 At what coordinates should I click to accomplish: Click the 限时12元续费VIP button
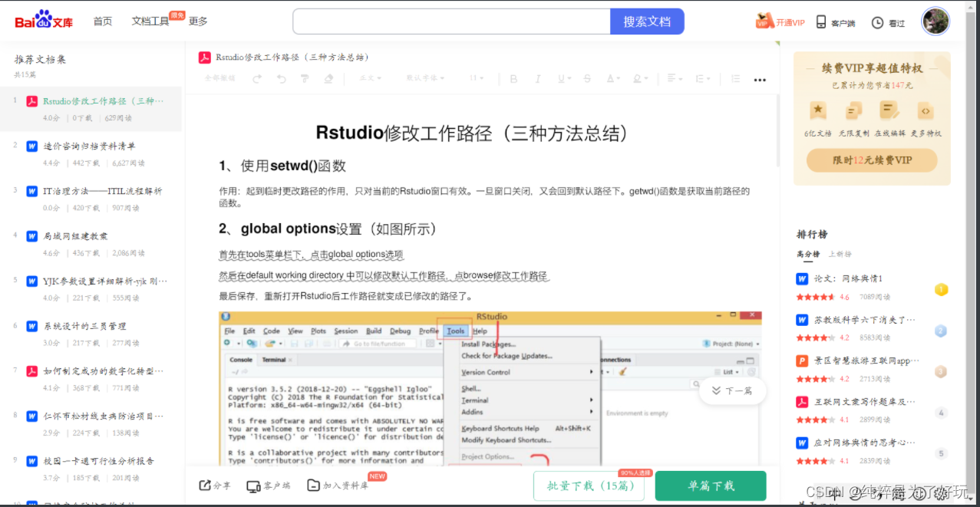872,160
